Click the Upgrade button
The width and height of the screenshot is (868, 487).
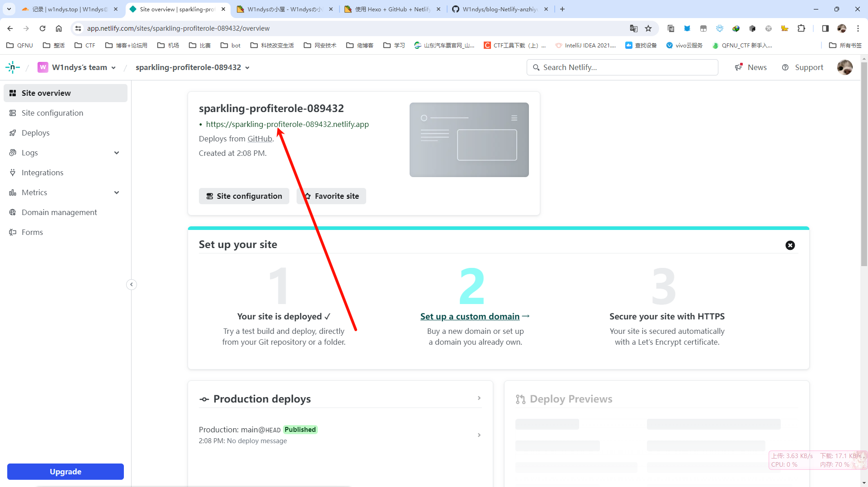pos(66,472)
